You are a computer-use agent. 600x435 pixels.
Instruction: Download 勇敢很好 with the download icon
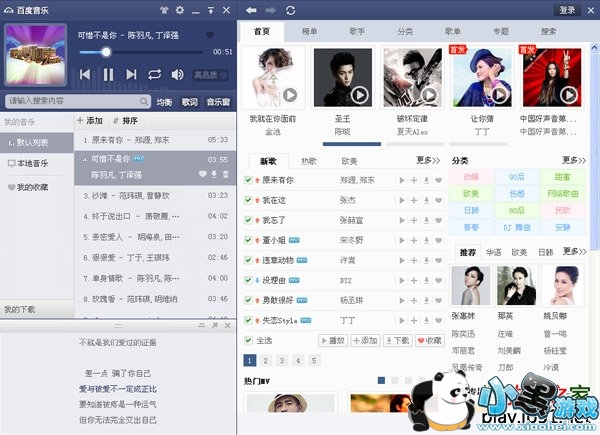(426, 300)
